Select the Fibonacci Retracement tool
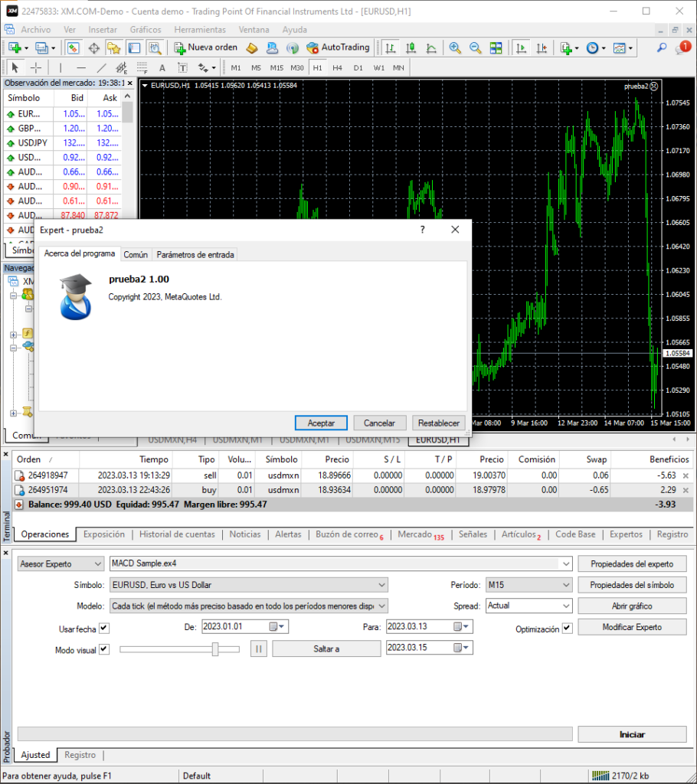The height and width of the screenshot is (784, 697). (x=142, y=67)
